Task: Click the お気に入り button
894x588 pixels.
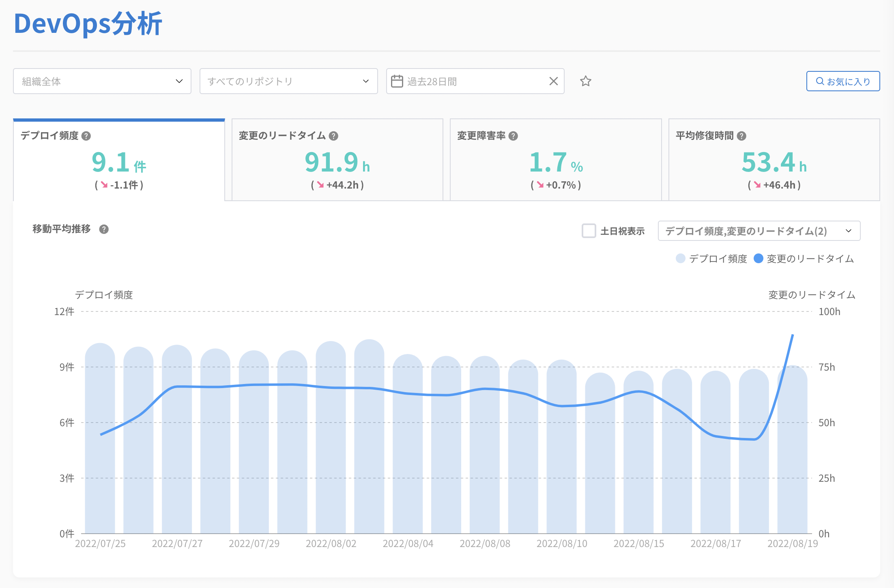Action: [842, 81]
